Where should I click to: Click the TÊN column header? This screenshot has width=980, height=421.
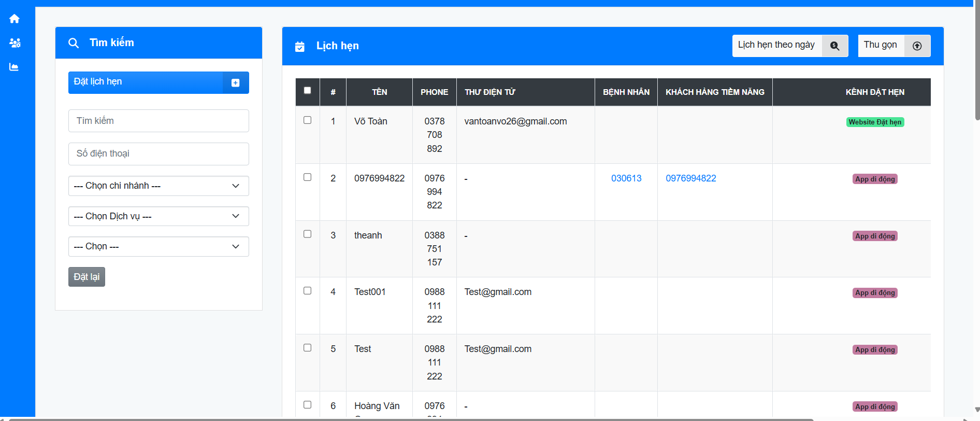point(379,92)
